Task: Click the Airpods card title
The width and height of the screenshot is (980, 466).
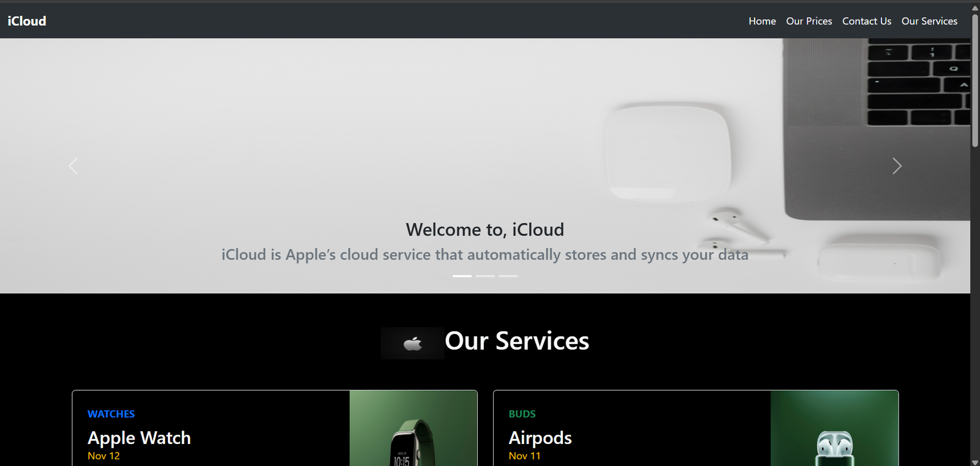Action: click(540, 438)
